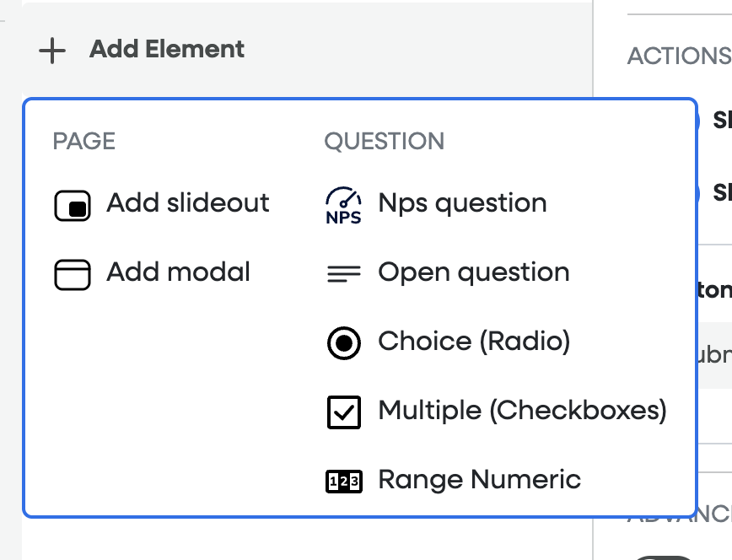Select the second radio option under ACTIONS
The height and width of the screenshot is (560, 732).
coord(699,193)
